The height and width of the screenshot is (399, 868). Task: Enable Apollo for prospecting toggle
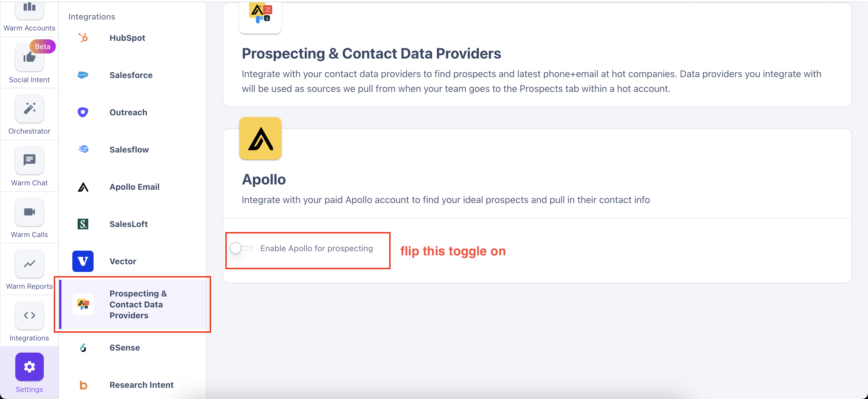coord(241,248)
